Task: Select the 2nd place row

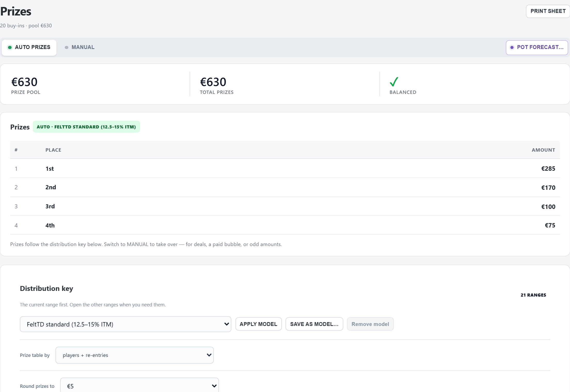Action: point(285,187)
